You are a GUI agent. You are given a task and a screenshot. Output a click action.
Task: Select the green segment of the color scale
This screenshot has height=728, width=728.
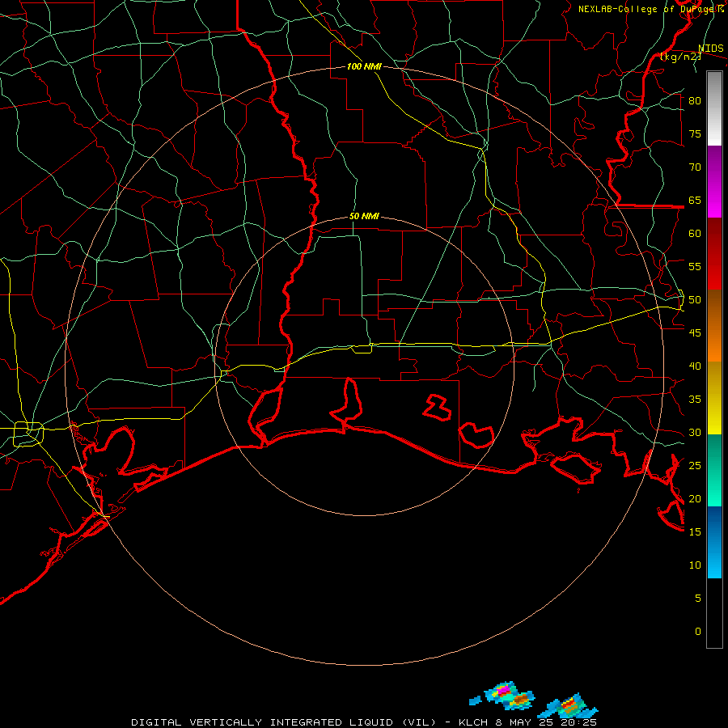714,470
